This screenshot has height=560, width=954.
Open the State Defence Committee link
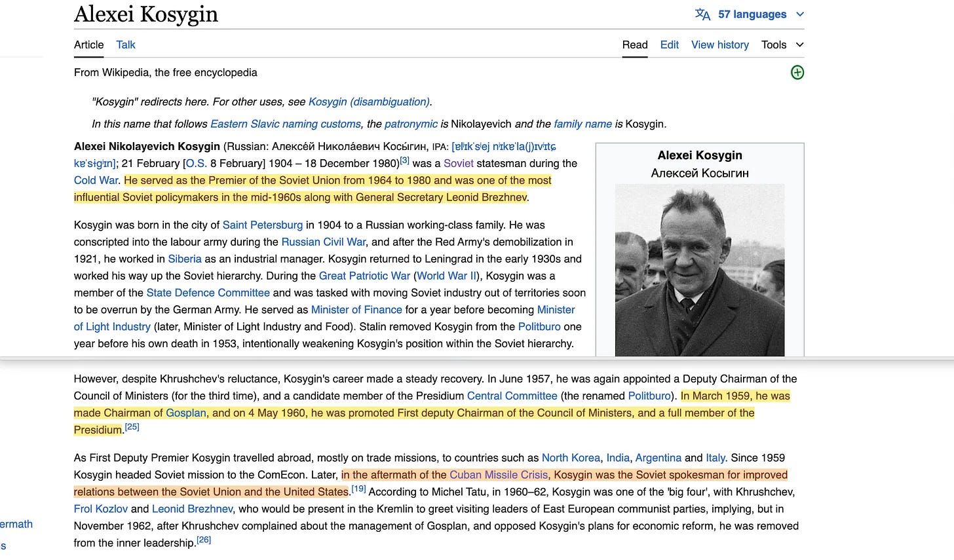208,293
